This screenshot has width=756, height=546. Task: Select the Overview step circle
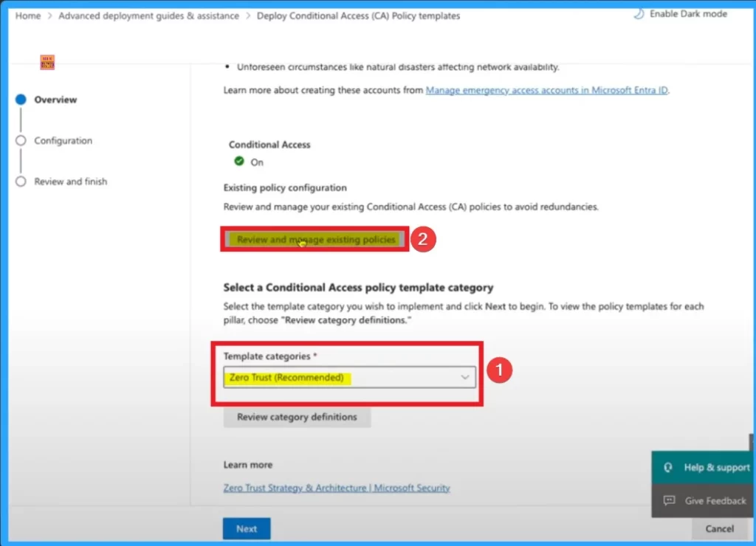[21, 100]
